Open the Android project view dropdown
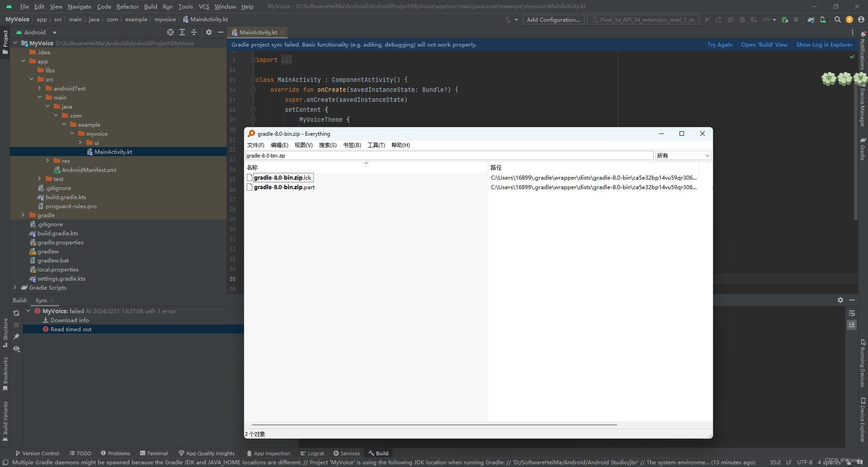The width and height of the screenshot is (868, 467). [x=37, y=32]
